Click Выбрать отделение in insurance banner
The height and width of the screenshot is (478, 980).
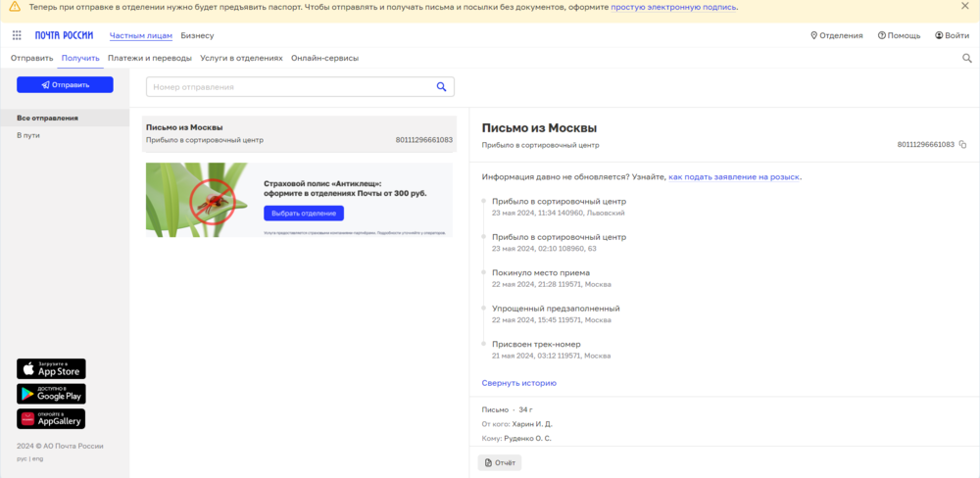(x=303, y=214)
